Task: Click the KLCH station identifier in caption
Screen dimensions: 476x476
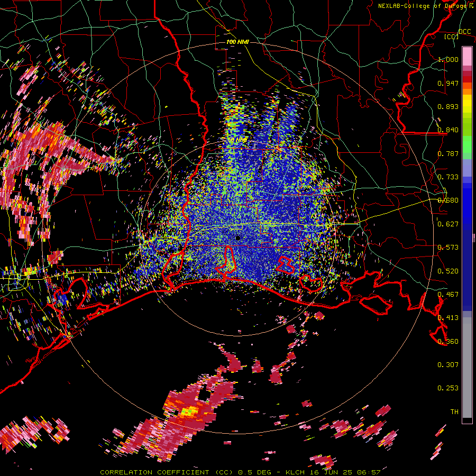Action: [x=295, y=472]
